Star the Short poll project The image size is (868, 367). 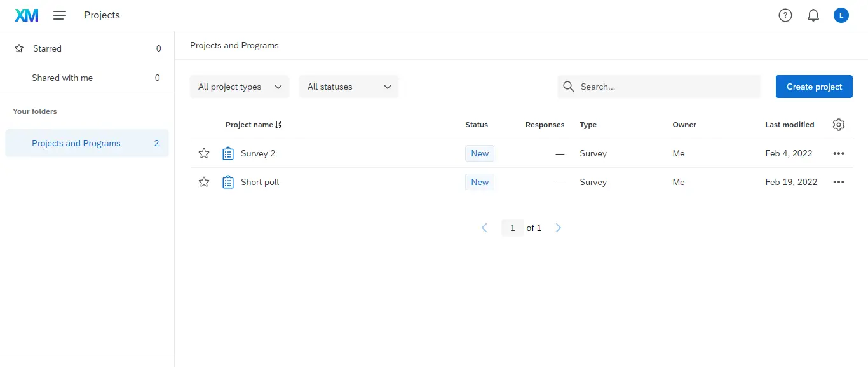click(x=204, y=182)
